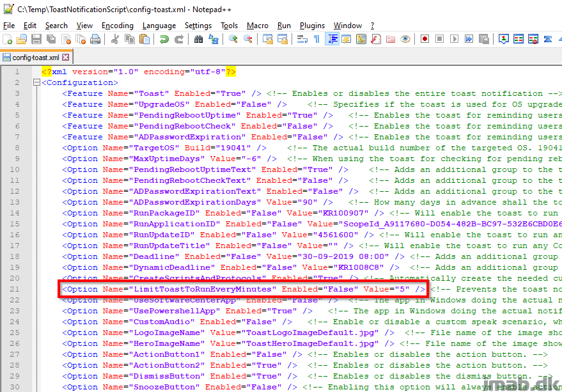Screen dimensions: 562x392
Task: Click the Save All toolbar icon
Action: point(51,39)
